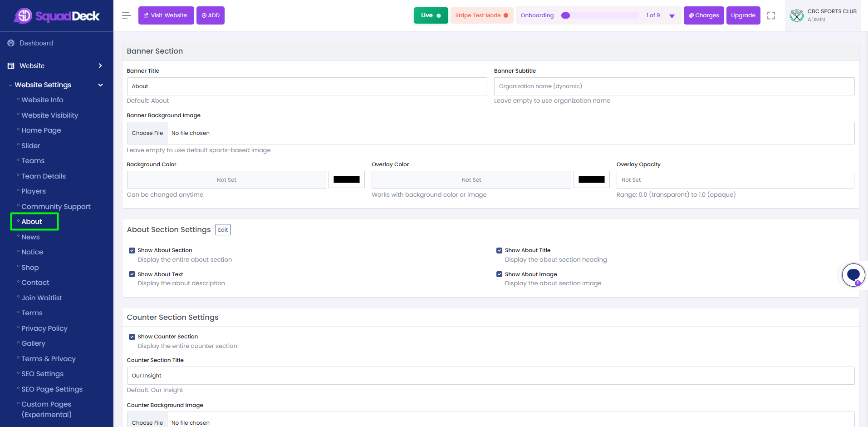The image size is (868, 427).
Task: Click the SquadDeck logo
Action: [57, 16]
